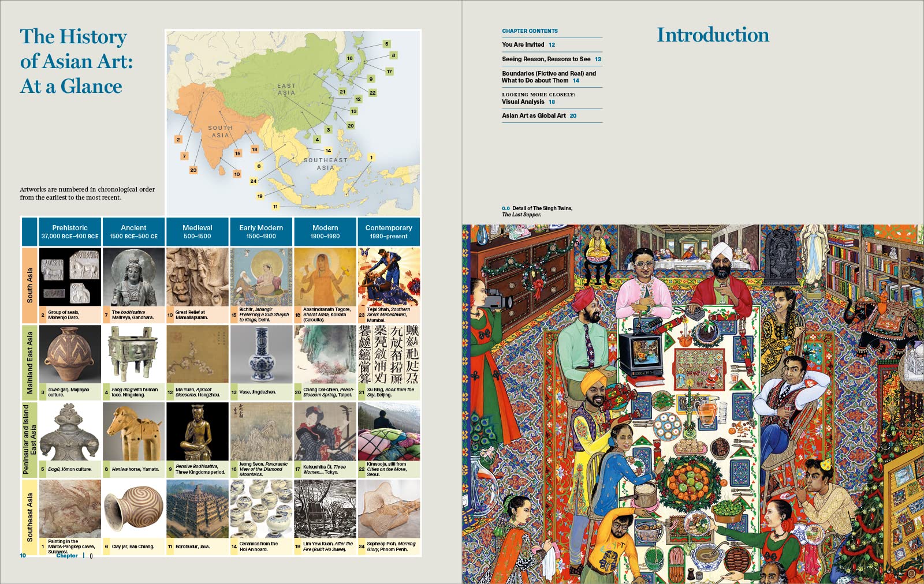Open the Borobudur, Java thumbnail
This screenshot has width=924, height=584.
198,509
